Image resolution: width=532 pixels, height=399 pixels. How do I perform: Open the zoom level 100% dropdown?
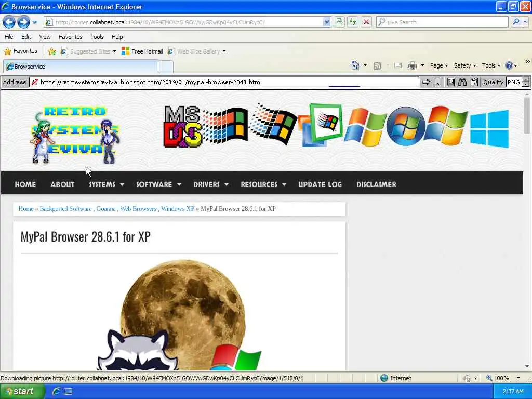(518, 378)
